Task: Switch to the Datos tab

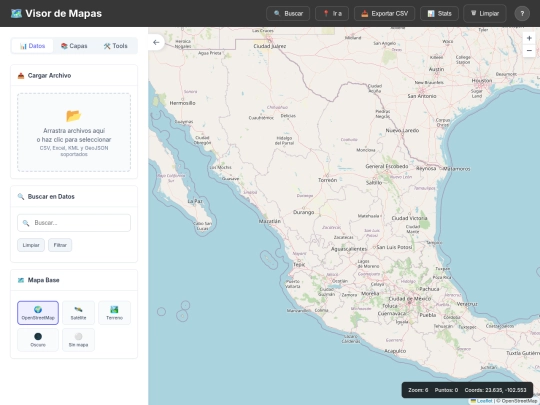Action: click(32, 46)
